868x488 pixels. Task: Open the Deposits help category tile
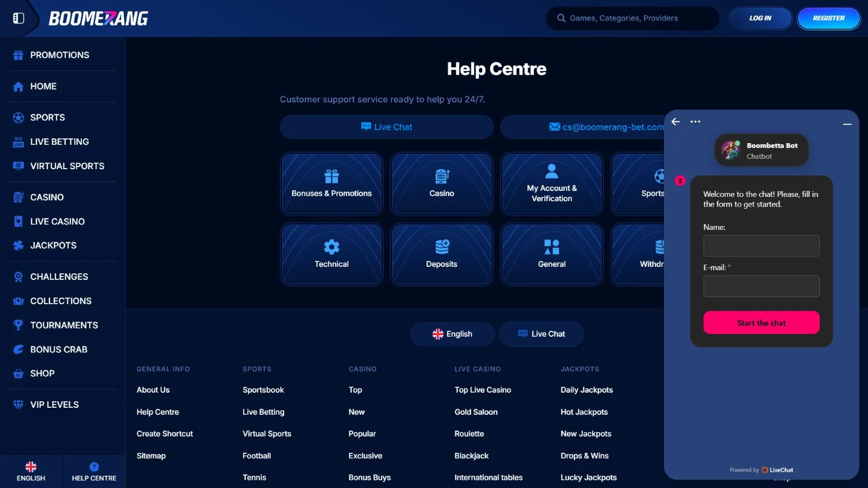442,254
